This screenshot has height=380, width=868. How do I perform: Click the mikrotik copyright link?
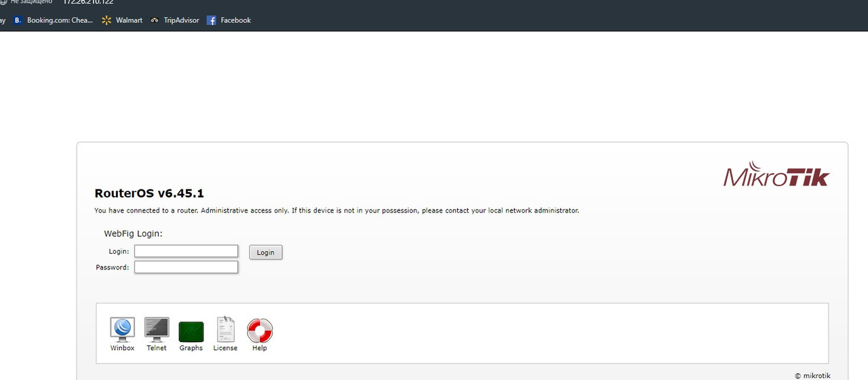pos(812,375)
